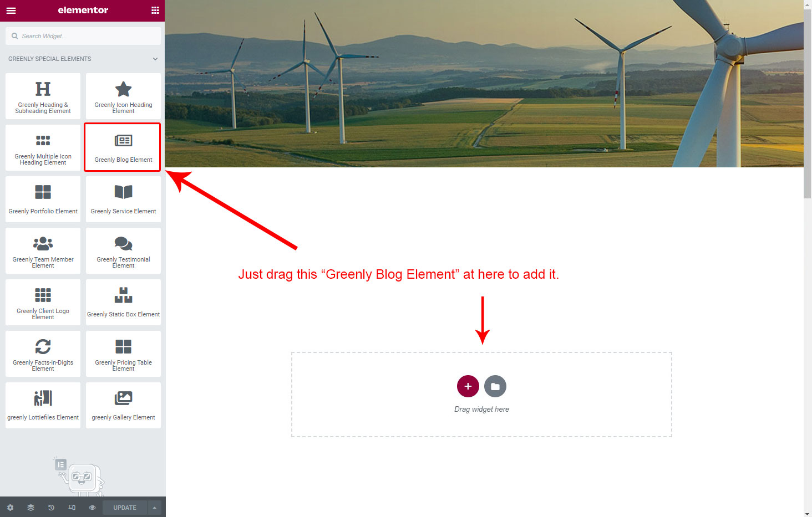Expand save options arrow beside Update
812x517 pixels.
point(154,508)
